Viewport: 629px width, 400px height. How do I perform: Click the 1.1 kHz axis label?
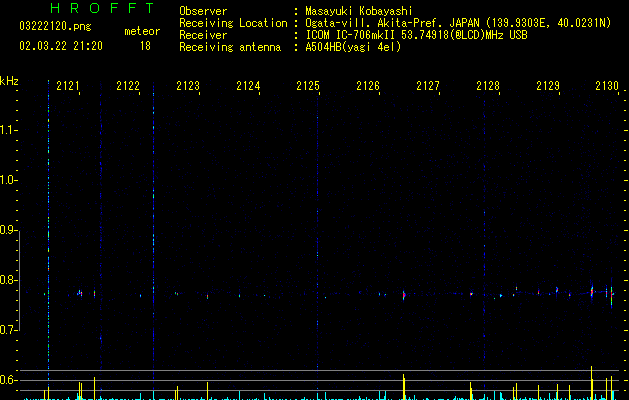point(8,130)
